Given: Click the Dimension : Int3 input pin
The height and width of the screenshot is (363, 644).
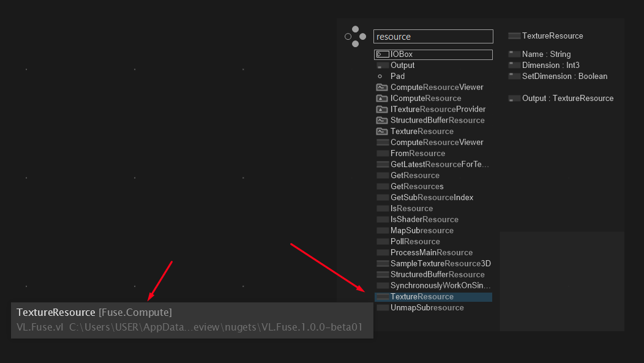Looking at the screenshot, I should coord(514,65).
